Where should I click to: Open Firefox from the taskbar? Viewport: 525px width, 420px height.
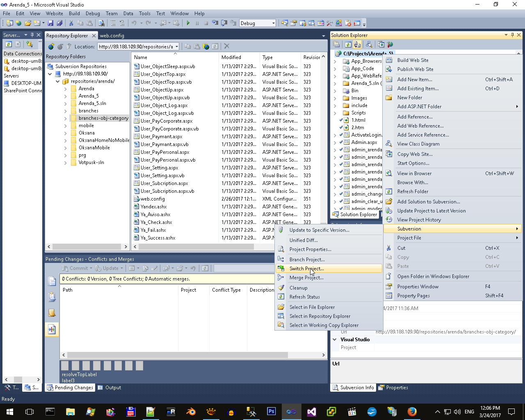(x=412, y=411)
